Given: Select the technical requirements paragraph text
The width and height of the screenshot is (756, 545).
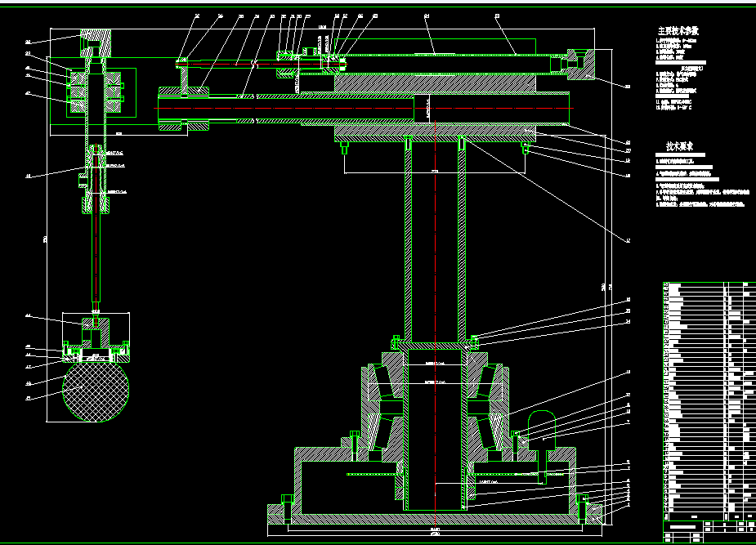Looking at the screenshot, I should [x=703, y=181].
